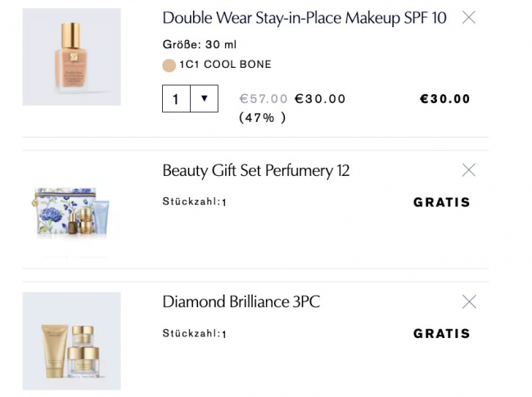Viewport: 532px width, 397px height.
Task: Click the 1C1 COOL BONE shade label
Action: 225,65
